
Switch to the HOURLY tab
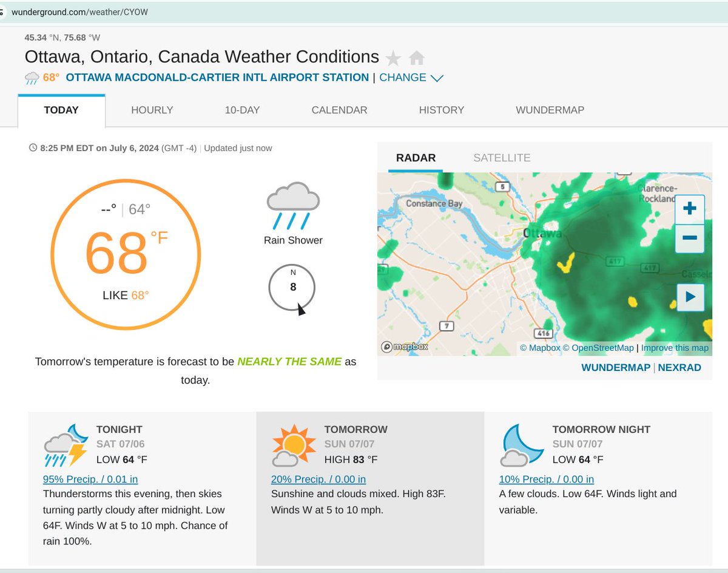[x=152, y=110]
